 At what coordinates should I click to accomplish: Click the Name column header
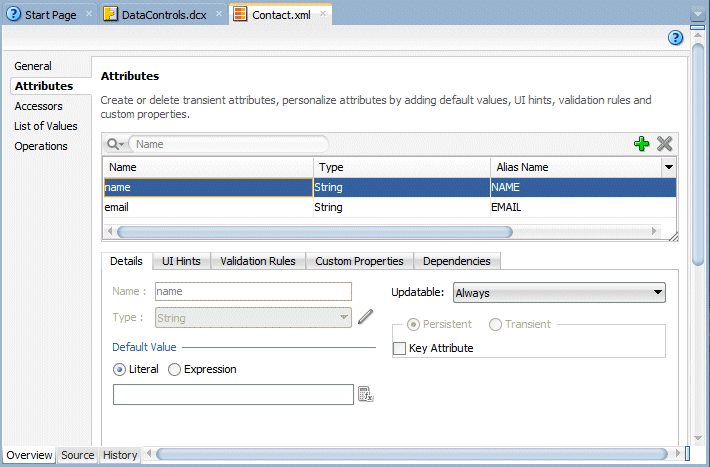(x=208, y=167)
